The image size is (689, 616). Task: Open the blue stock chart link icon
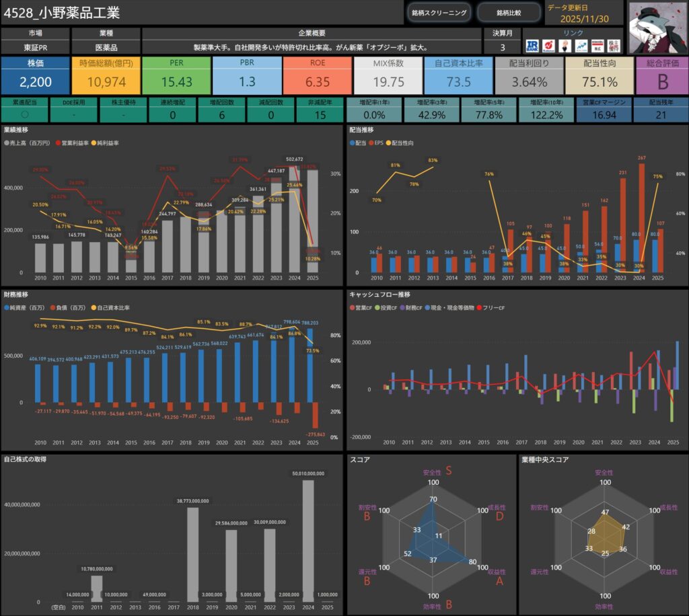[580, 46]
